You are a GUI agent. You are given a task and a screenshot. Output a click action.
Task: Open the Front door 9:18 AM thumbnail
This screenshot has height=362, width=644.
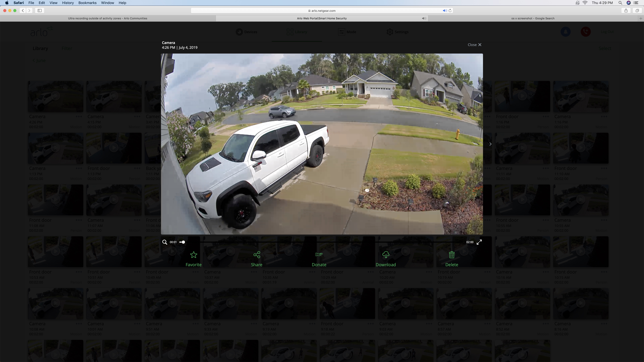347,303
